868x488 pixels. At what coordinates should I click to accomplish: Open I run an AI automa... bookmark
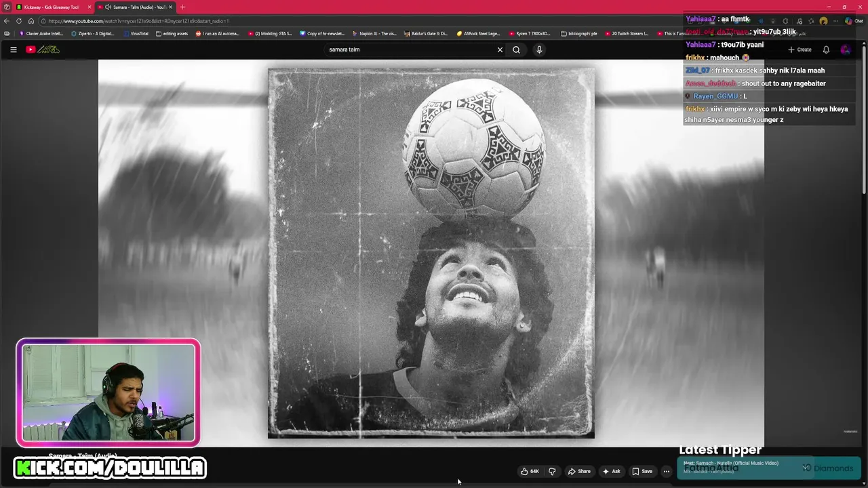(x=218, y=33)
